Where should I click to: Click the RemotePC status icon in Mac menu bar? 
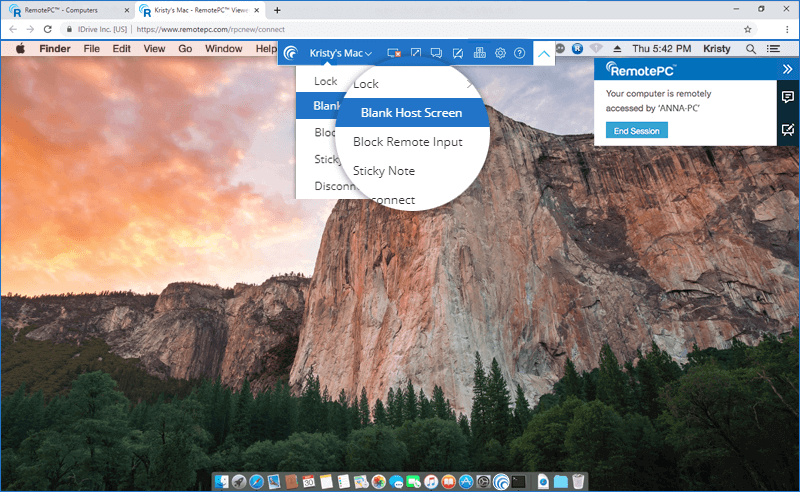577,48
